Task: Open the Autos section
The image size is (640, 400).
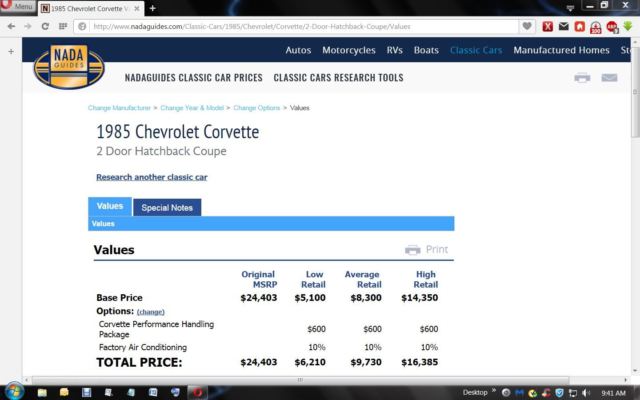Action: pyautogui.click(x=298, y=50)
